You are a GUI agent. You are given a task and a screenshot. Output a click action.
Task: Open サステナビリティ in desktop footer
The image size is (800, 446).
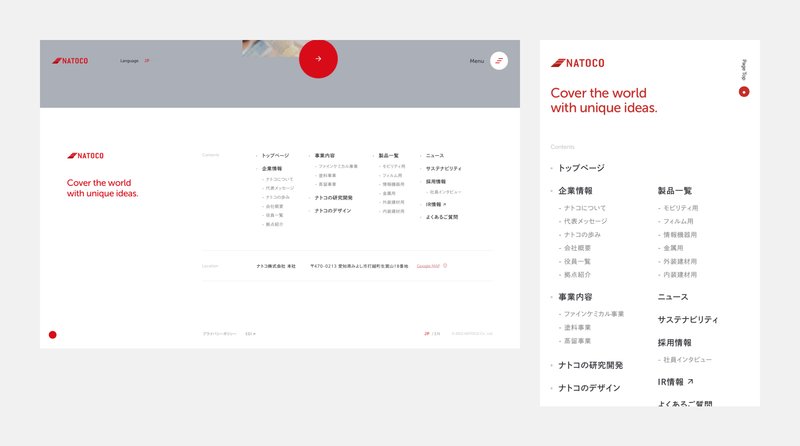(443, 168)
